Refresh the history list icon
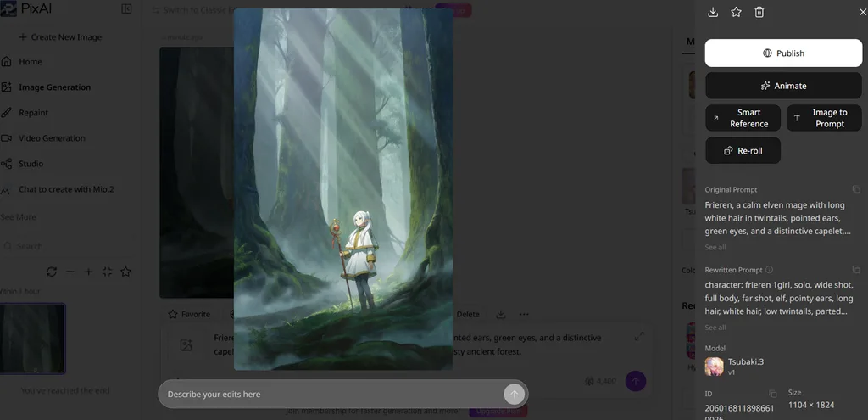This screenshot has height=420, width=868. coord(52,272)
